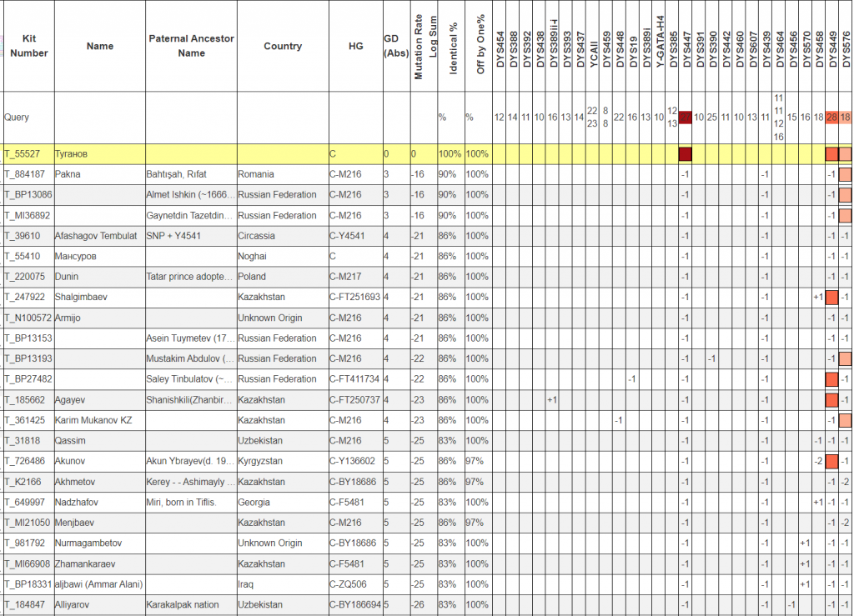Select the dark red DYS447 cell in the Query row
This screenshot has width=854, height=616.
click(686, 118)
